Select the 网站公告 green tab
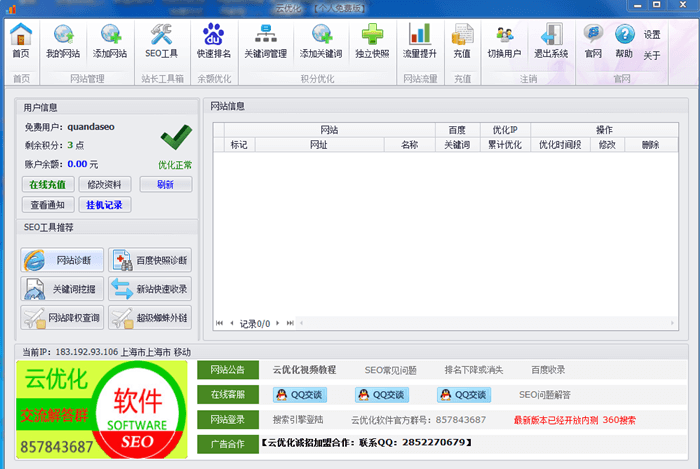This screenshot has width=700, height=469. (x=228, y=369)
